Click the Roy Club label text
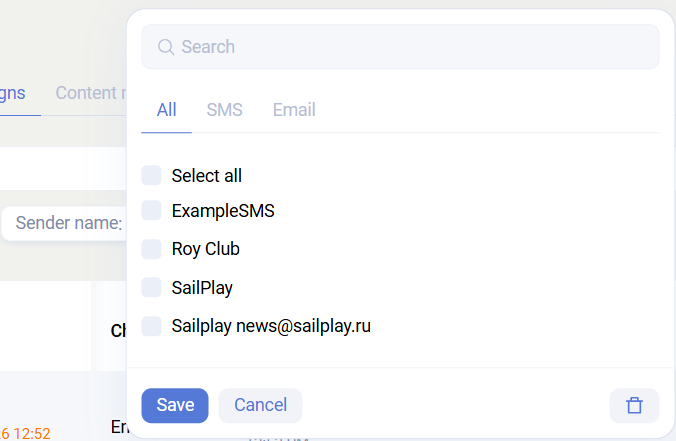 (x=205, y=249)
